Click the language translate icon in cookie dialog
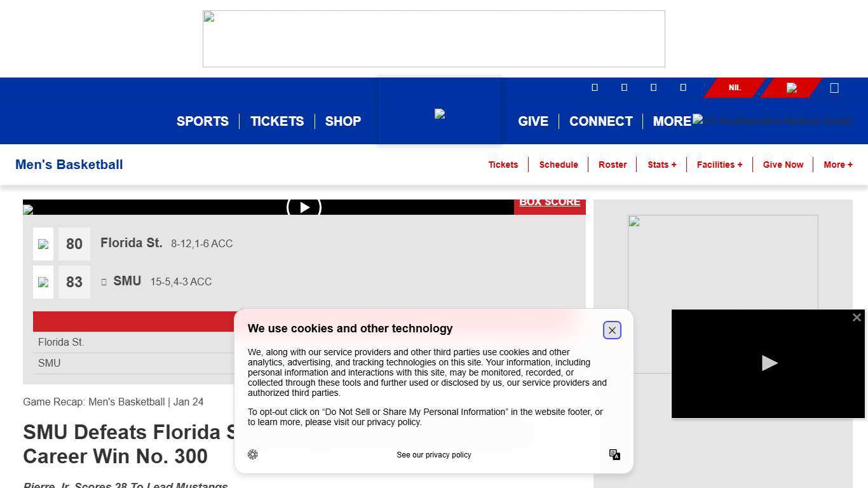 click(614, 454)
